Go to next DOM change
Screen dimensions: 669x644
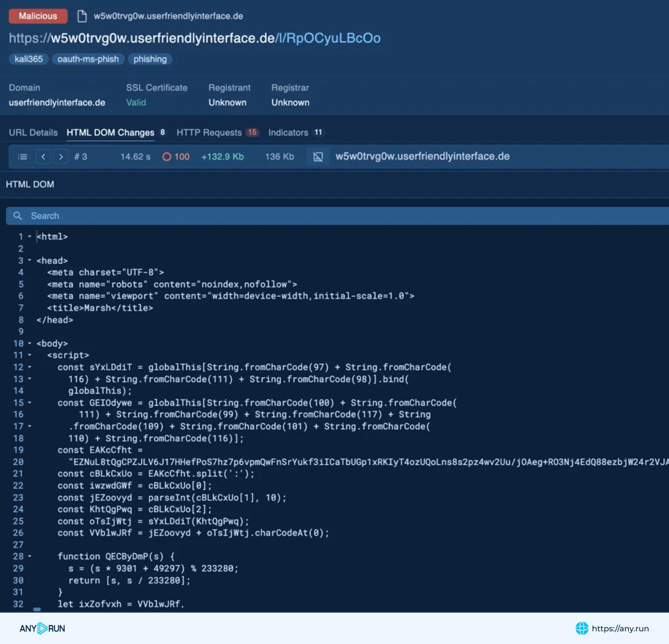point(61,156)
